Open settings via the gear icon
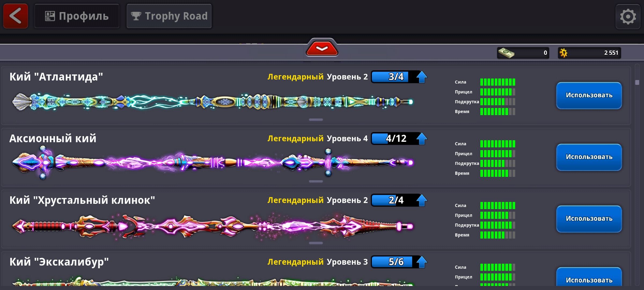 [x=628, y=16]
